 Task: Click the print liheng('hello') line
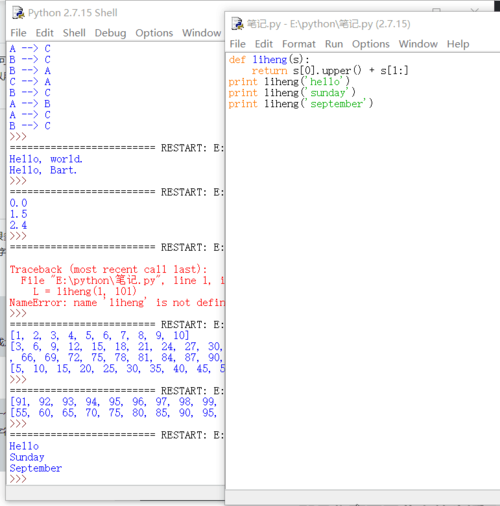pyautogui.click(x=289, y=82)
